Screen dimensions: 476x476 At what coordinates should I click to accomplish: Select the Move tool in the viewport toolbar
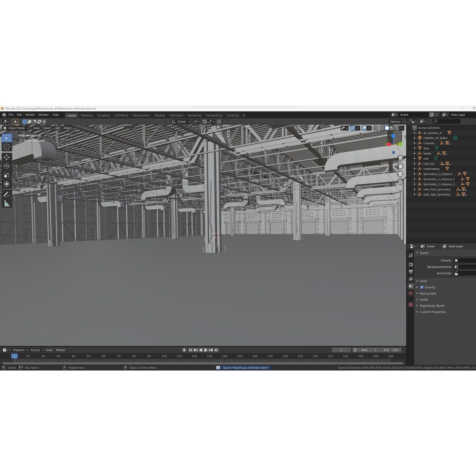(7, 158)
